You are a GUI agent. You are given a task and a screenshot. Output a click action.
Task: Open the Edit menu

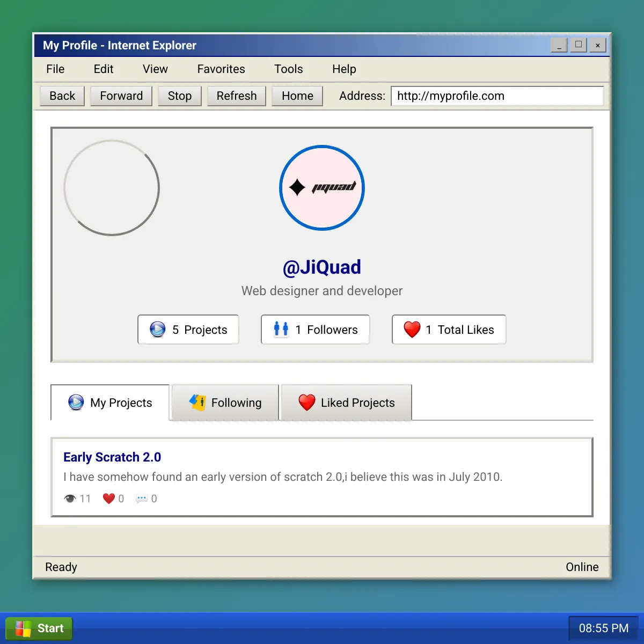click(x=104, y=69)
